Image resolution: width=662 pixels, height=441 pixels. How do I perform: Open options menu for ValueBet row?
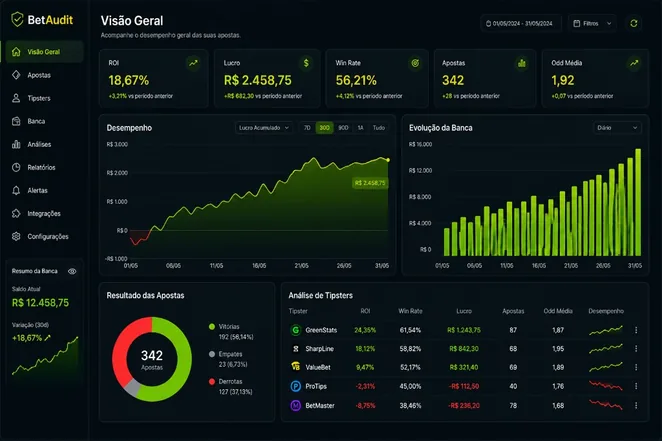pos(636,367)
